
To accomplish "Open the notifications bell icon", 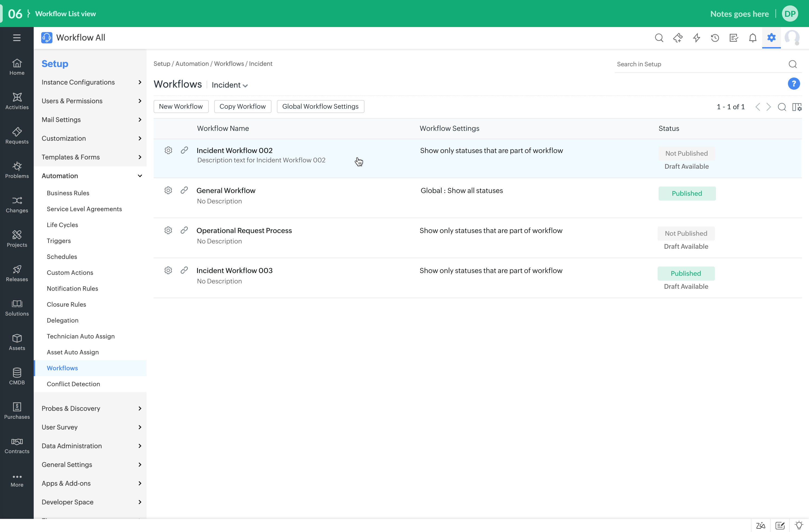I will [x=752, y=38].
